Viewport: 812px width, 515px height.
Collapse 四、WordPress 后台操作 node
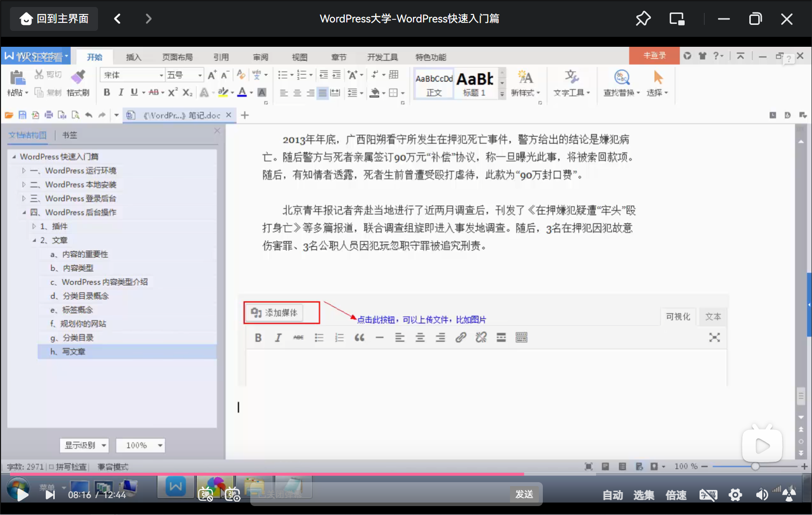point(23,212)
